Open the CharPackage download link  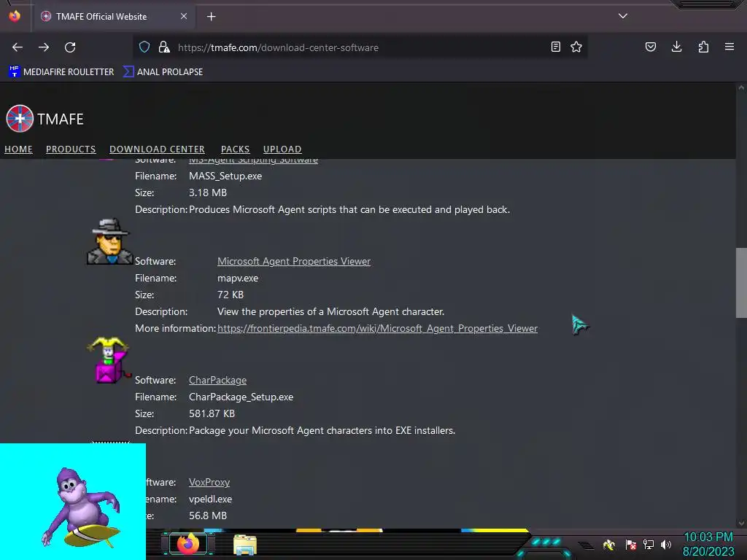click(217, 381)
